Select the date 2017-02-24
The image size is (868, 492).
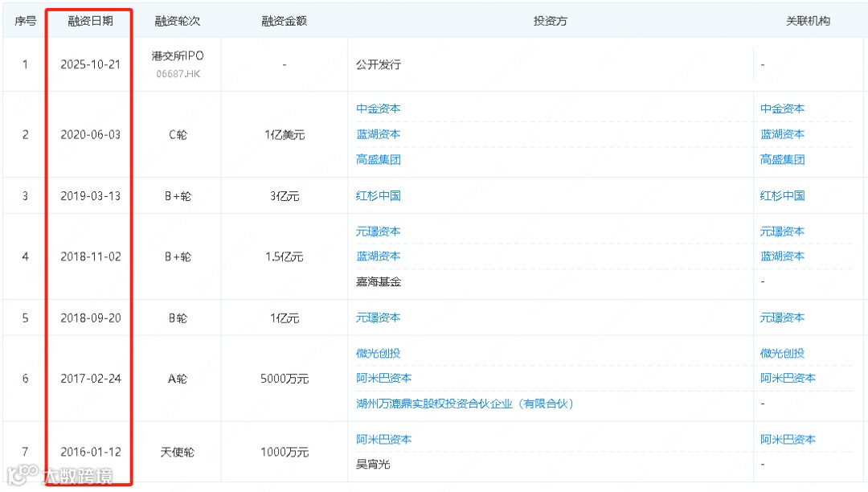[x=90, y=379]
